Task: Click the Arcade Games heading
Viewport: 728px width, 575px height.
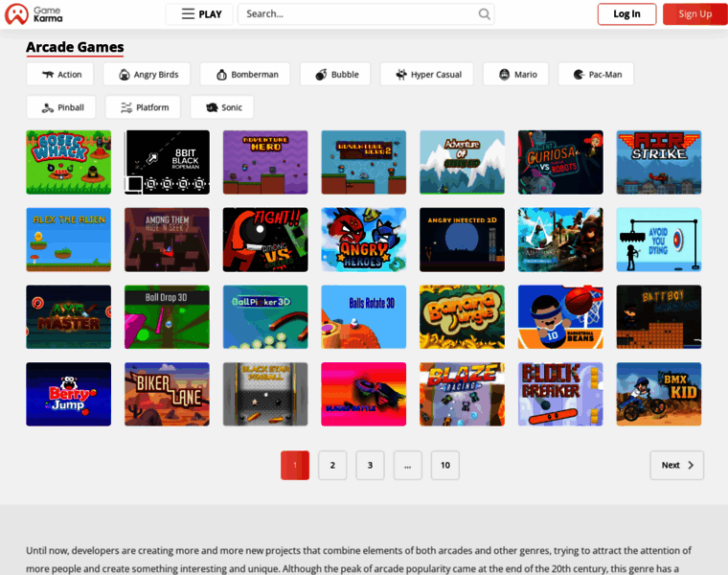Action: (x=75, y=47)
